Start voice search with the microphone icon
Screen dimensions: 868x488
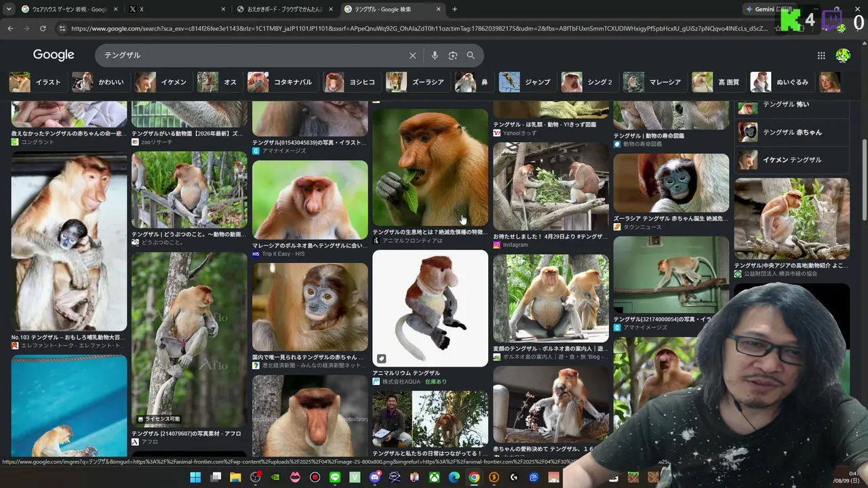pyautogui.click(x=435, y=56)
